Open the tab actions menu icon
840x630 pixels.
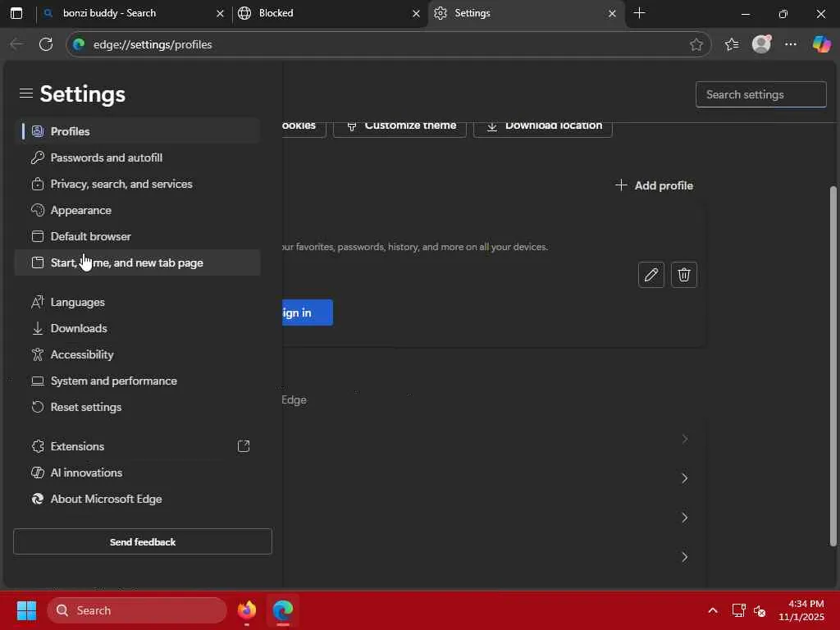(x=16, y=13)
